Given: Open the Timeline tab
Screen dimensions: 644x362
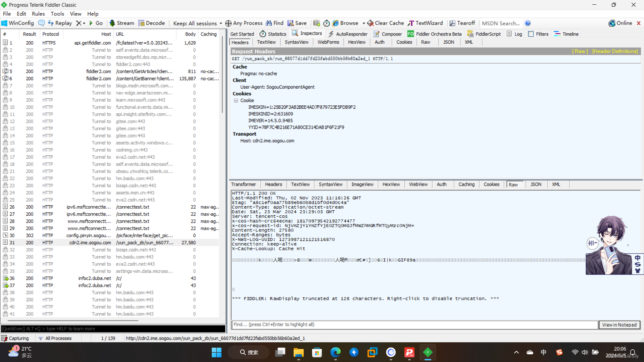Looking at the screenshot, I should pyautogui.click(x=566, y=34).
